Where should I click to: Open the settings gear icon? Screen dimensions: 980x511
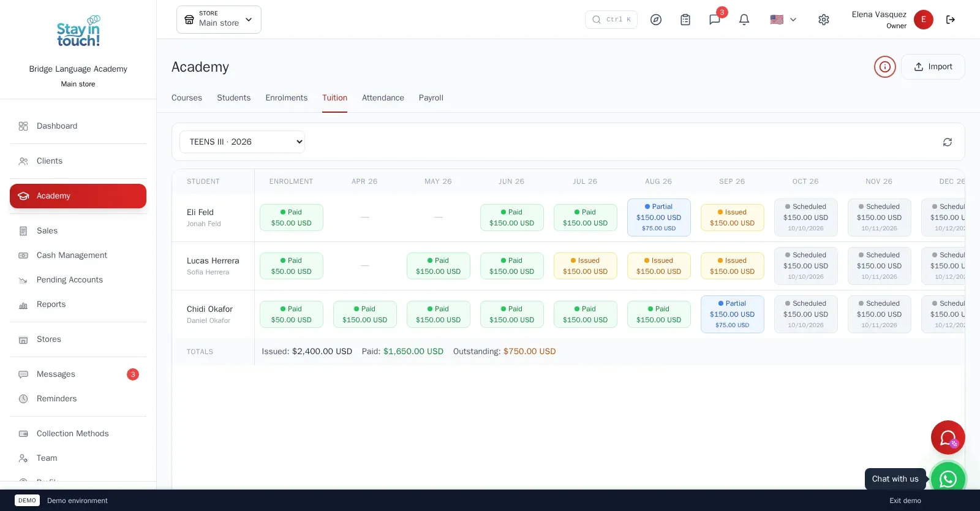tap(824, 20)
